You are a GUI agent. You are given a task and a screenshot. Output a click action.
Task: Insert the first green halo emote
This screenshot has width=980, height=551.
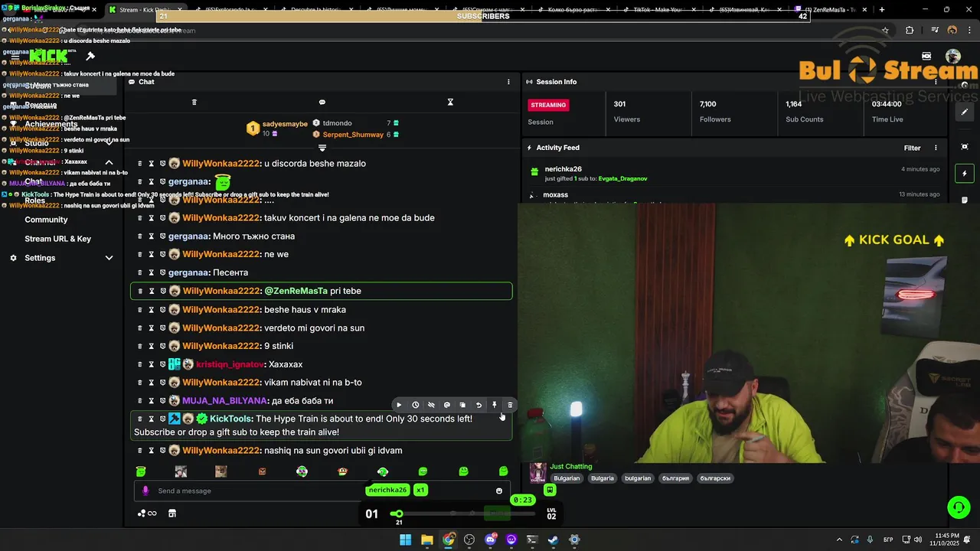pos(141,471)
